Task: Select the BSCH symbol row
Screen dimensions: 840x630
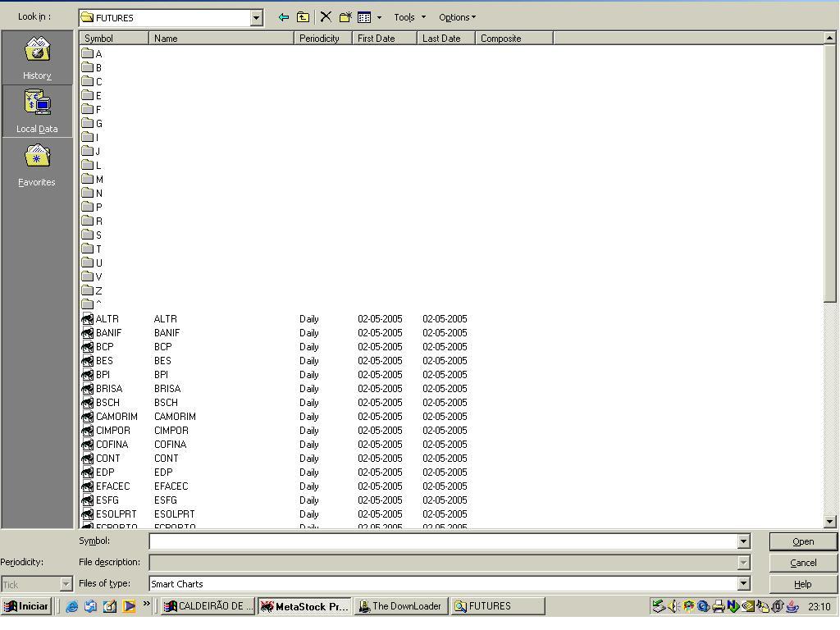Action: tap(107, 402)
